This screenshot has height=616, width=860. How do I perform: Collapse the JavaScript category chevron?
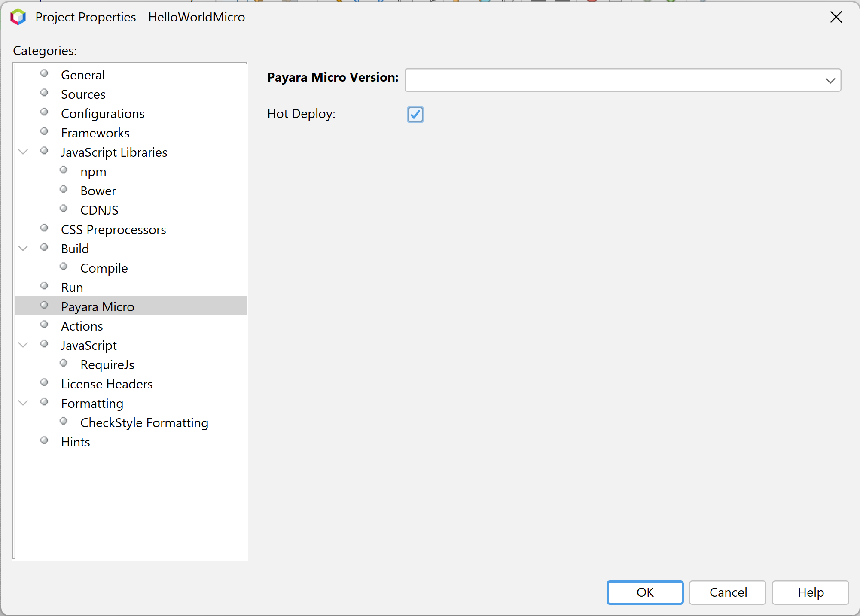[x=24, y=345]
